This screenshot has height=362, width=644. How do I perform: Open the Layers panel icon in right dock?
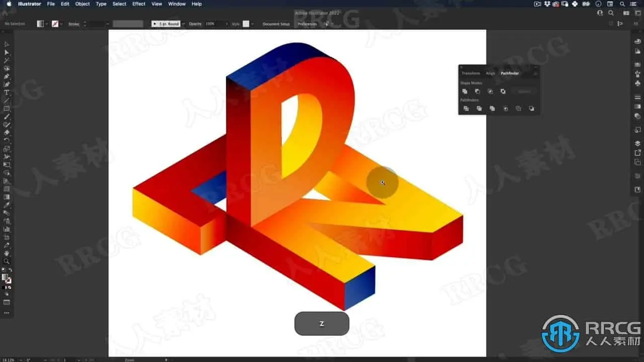point(637,143)
